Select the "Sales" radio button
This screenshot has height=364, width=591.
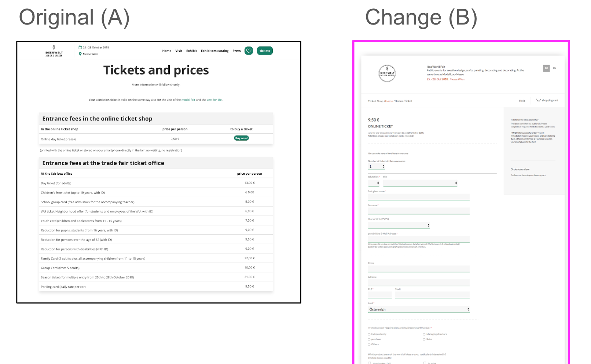pos(424,339)
